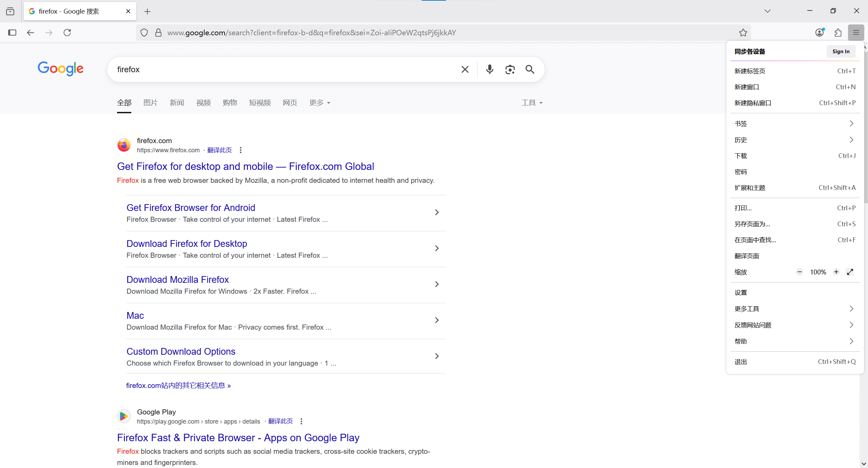Screen dimensions: 868x468
Task: Open the Download Firefox for Desktop link
Action: pyautogui.click(x=187, y=243)
